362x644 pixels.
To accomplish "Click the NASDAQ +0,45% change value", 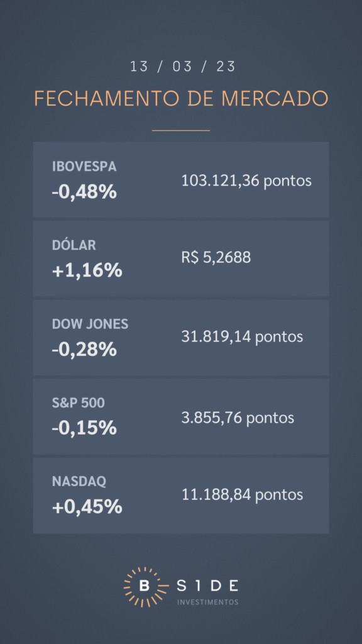I will (x=87, y=508).
